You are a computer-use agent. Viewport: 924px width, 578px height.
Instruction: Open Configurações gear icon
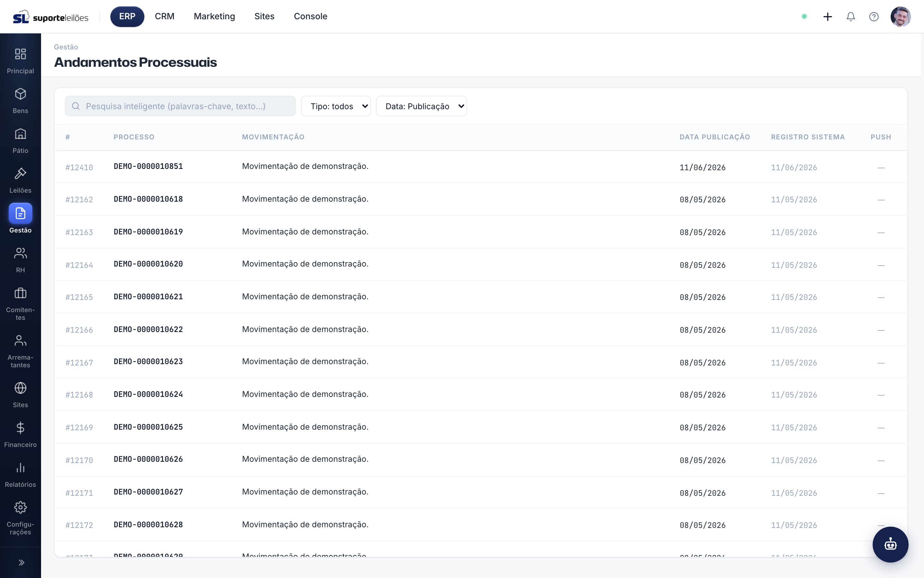[x=20, y=507]
